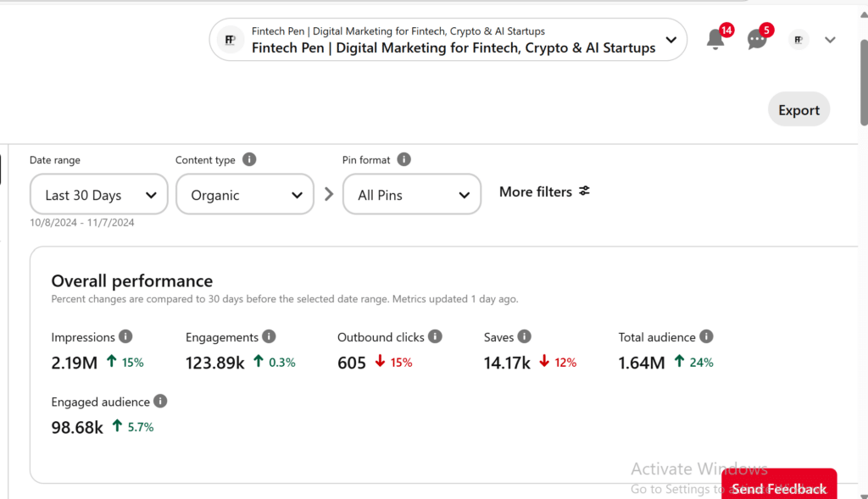
Task: Click the 5.7% engaged audience increase
Action: [x=133, y=426]
